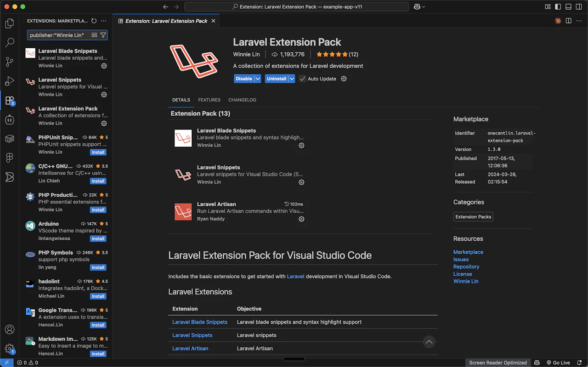588x367 pixels.
Task: Switch to the DETAILS tab
Action: [x=181, y=100]
